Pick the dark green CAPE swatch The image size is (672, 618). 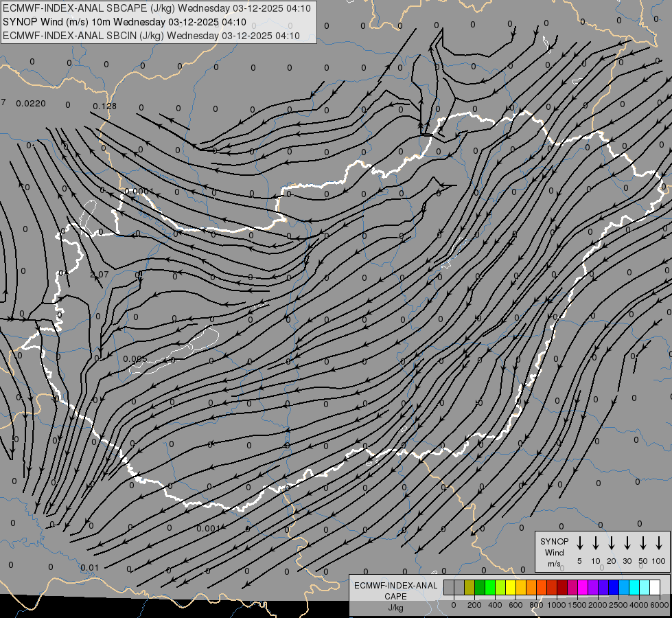pos(480,587)
